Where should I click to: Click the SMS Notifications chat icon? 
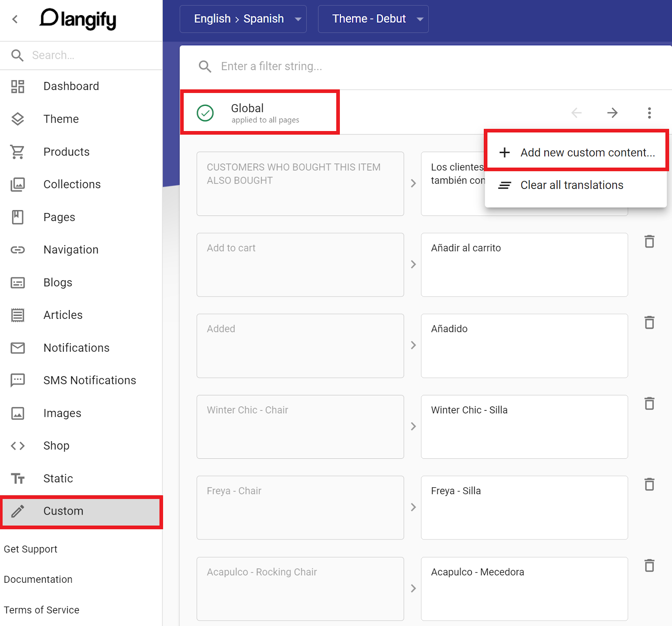[18, 380]
